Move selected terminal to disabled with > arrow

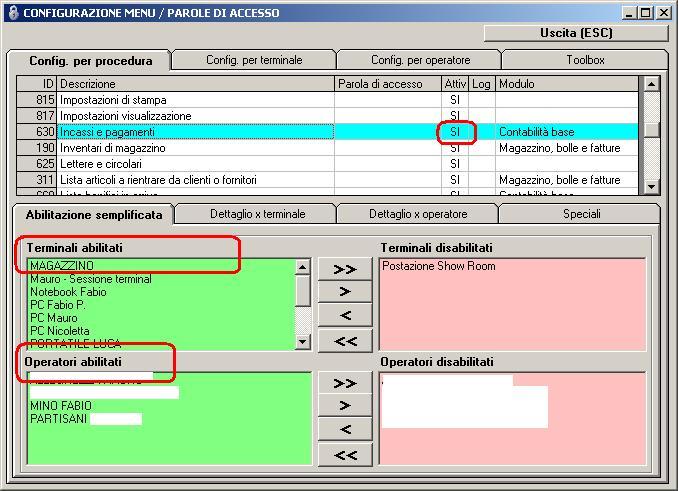tap(345, 292)
